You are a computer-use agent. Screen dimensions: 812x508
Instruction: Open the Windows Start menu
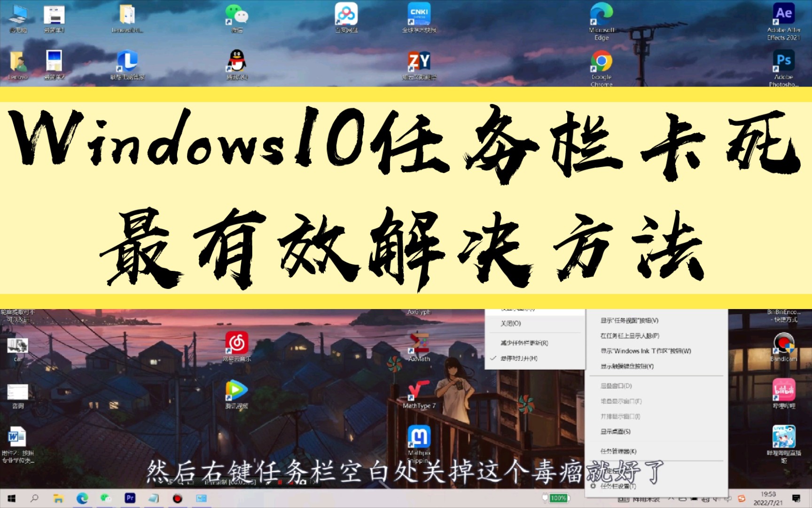click(12, 498)
